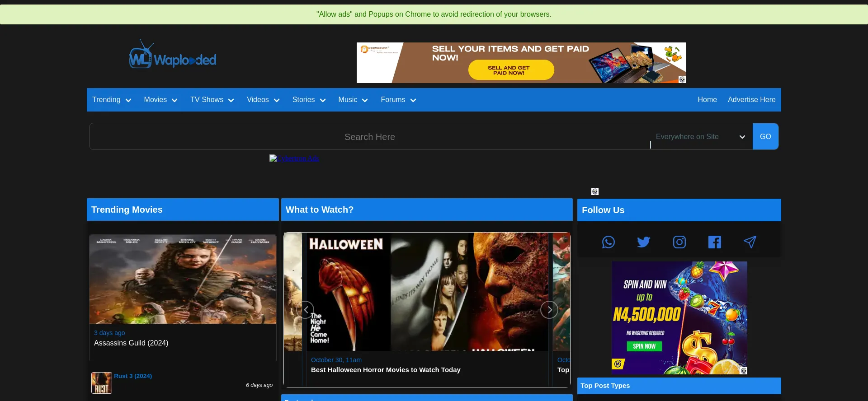Close the CashDown banner ad

682,79
